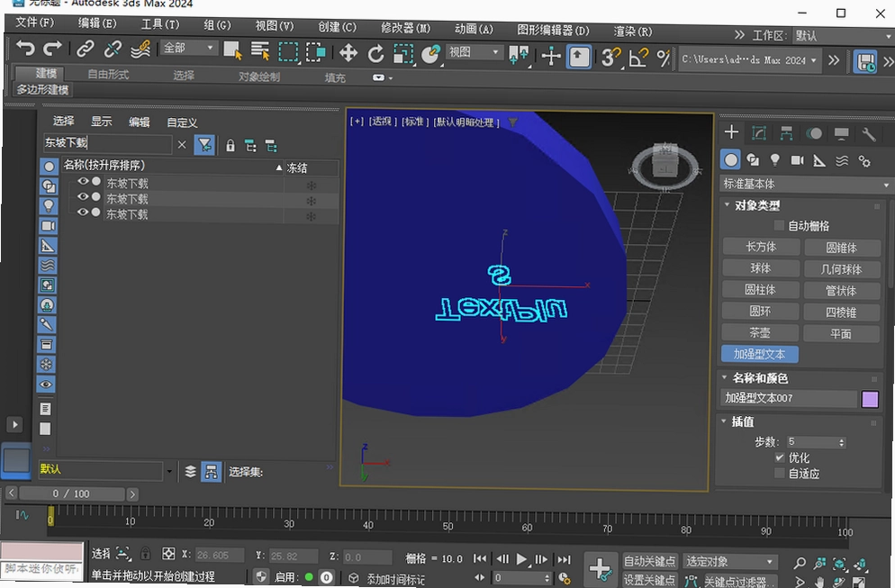This screenshot has height=588, width=895.
Task: Open the Motion panel tab
Action: point(814,133)
